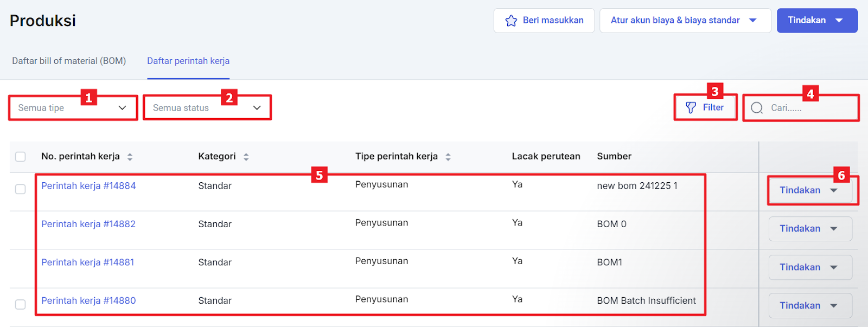This screenshot has width=868, height=327.
Task: Sort by No. perintah kerja column arrows
Action: point(130,157)
